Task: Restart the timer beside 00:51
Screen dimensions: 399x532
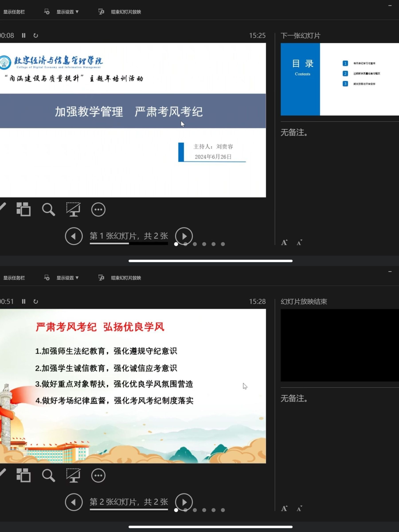Action: pyautogui.click(x=36, y=301)
